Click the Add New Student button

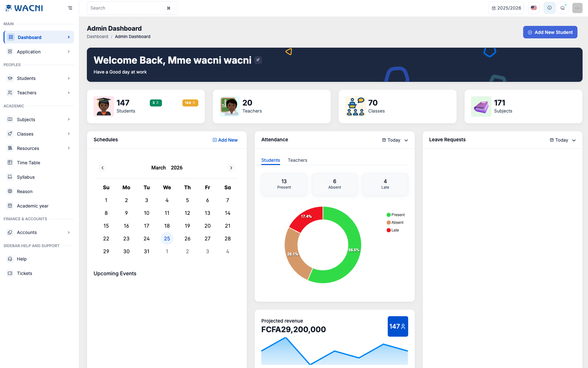click(550, 32)
